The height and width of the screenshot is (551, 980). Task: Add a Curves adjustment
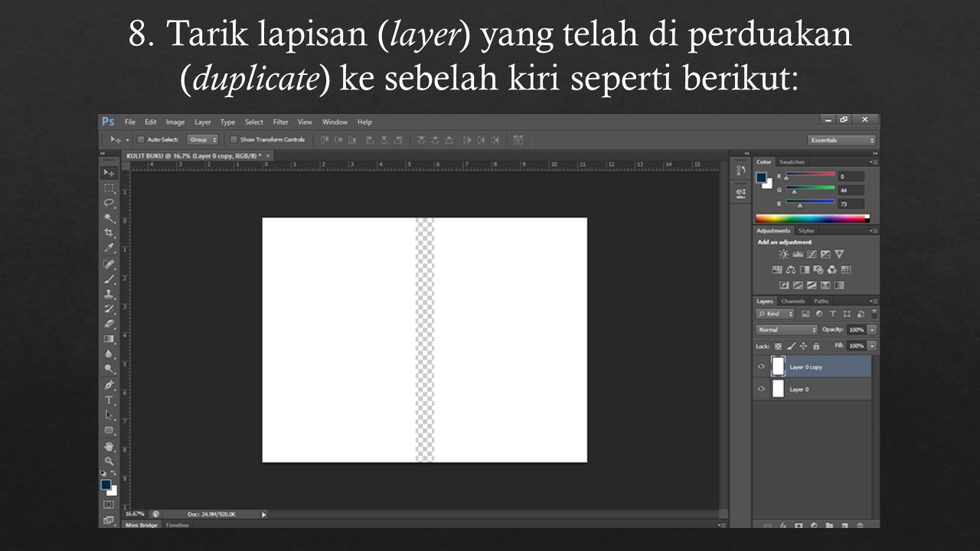tap(812, 254)
